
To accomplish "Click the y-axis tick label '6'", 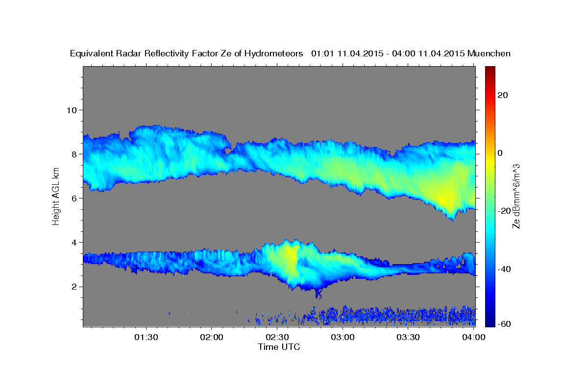I will tap(74, 198).
